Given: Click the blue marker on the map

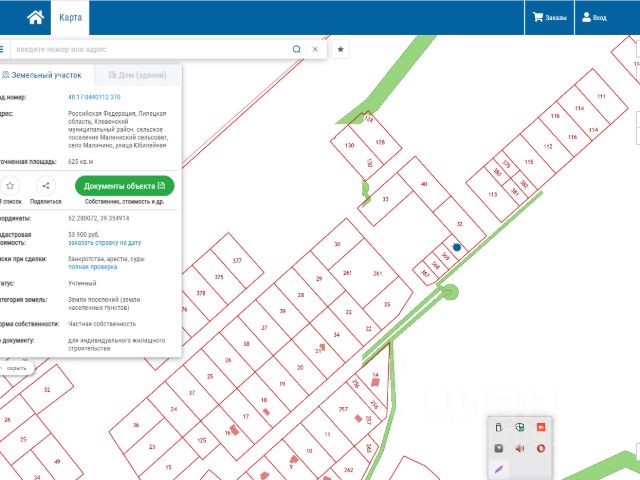Looking at the screenshot, I should [x=457, y=247].
